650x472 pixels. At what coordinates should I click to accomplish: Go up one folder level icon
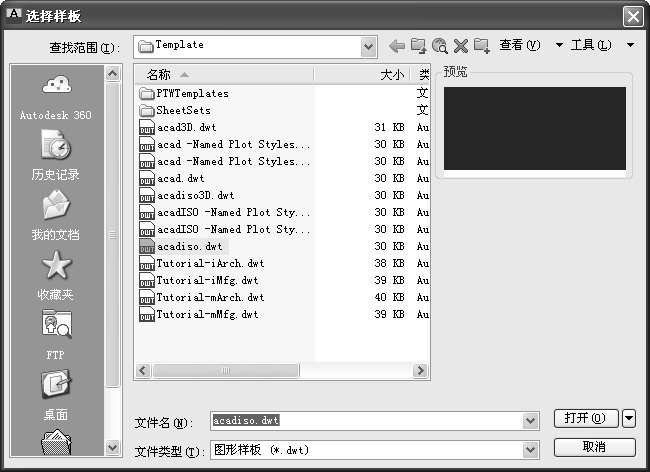(x=418, y=46)
